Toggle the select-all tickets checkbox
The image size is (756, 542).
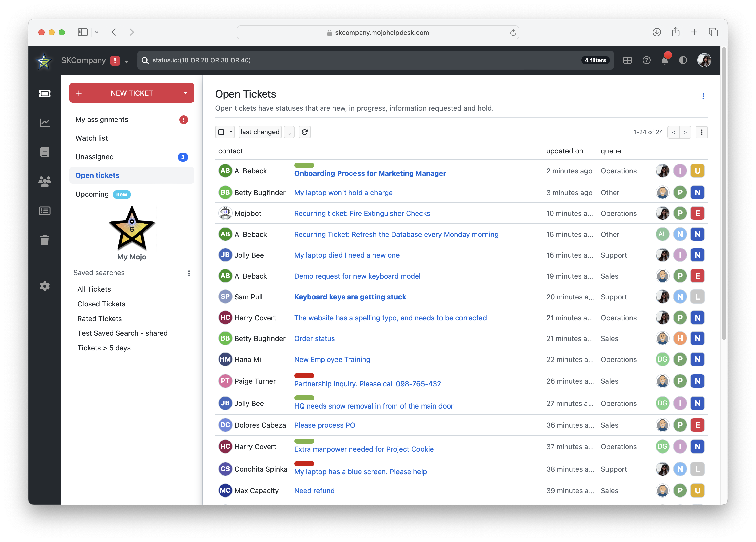click(x=221, y=132)
